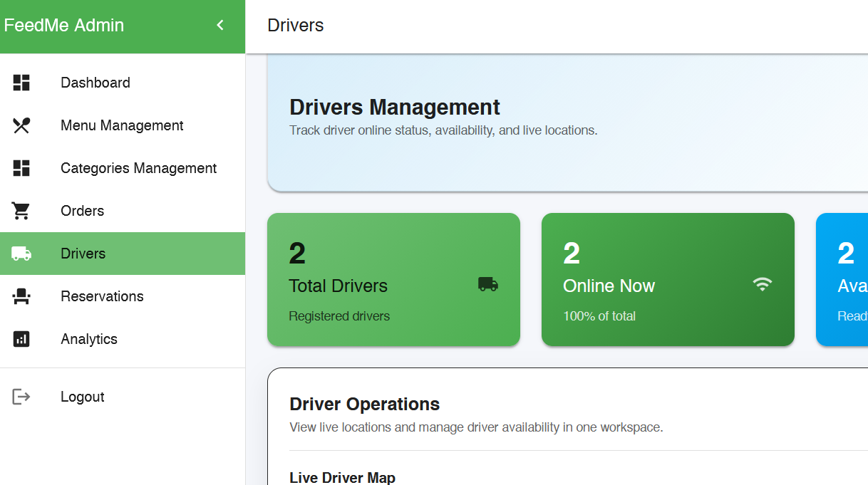Click the Drivers truck icon in sidebar

tap(21, 254)
